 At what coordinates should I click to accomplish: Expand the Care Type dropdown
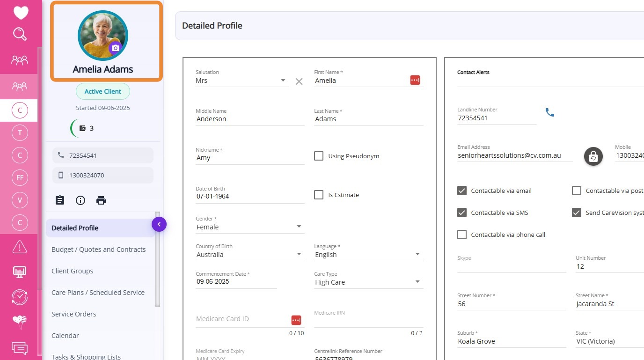click(x=368, y=282)
